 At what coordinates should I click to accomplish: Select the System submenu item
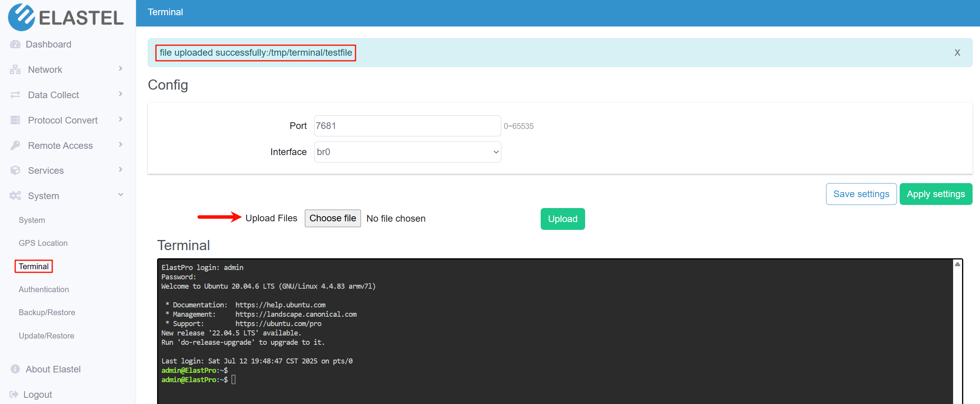click(32, 220)
